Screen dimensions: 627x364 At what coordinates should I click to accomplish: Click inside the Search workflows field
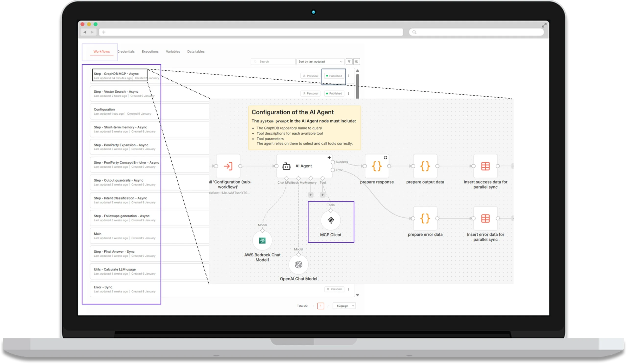273,61
